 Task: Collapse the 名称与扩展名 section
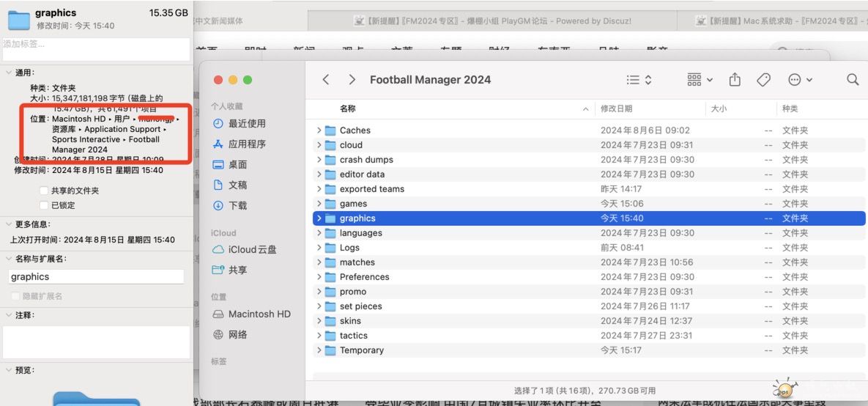point(8,259)
